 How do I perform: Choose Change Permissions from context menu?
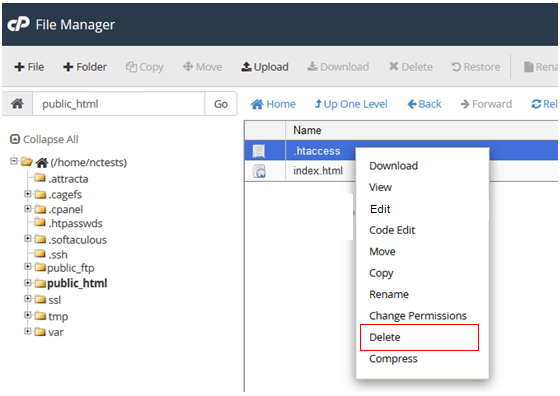418,316
